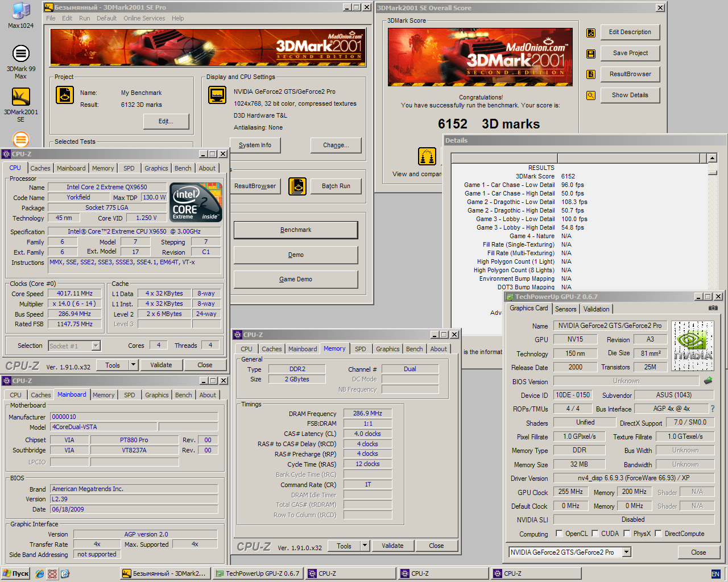
Task: Open Tools dropdown arrow in CPU-Z Memory window
Action: tap(365, 546)
